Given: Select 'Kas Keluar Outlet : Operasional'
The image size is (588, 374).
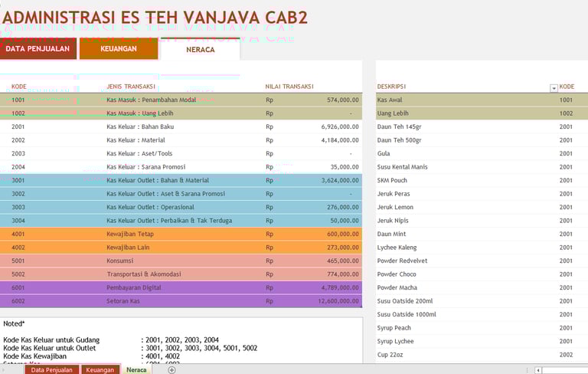Looking at the screenshot, I should [x=150, y=207].
